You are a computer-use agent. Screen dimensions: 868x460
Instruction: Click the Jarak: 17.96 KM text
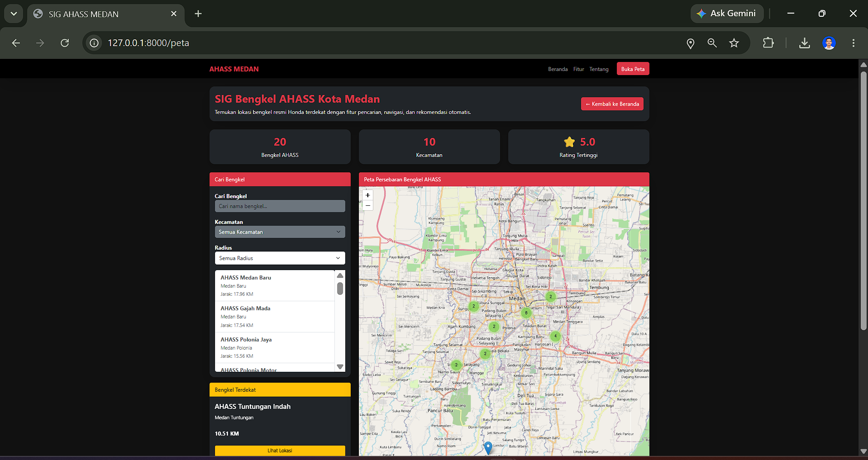(x=237, y=294)
